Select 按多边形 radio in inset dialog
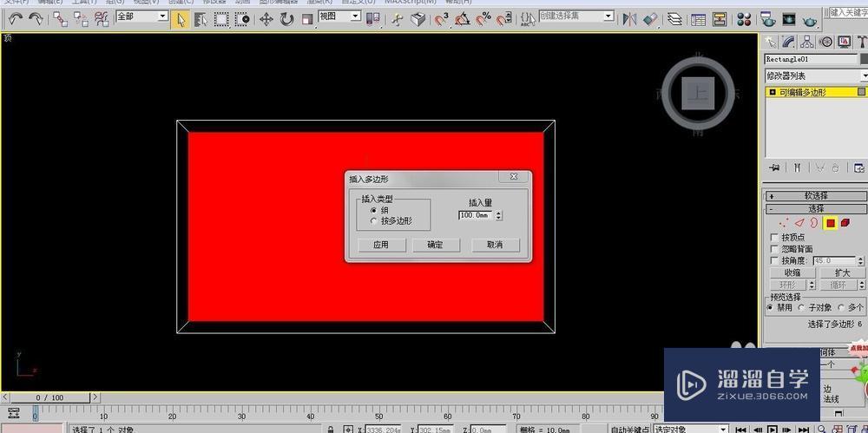 click(x=374, y=221)
